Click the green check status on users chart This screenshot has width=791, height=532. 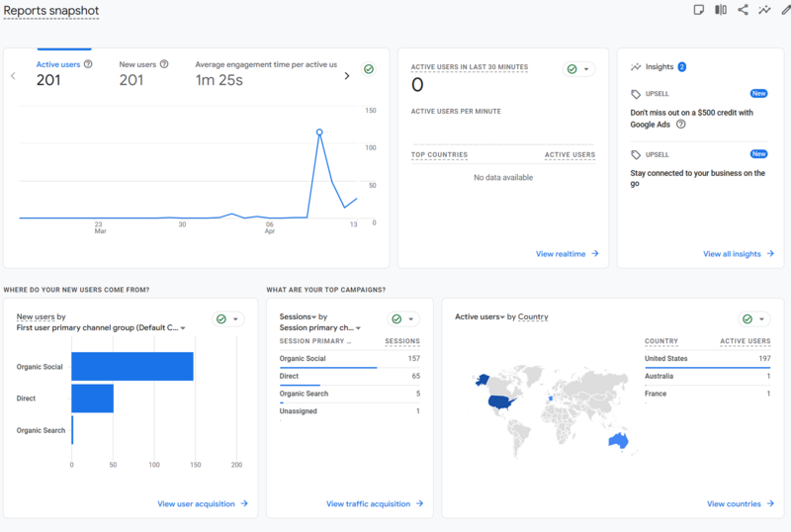pos(369,69)
